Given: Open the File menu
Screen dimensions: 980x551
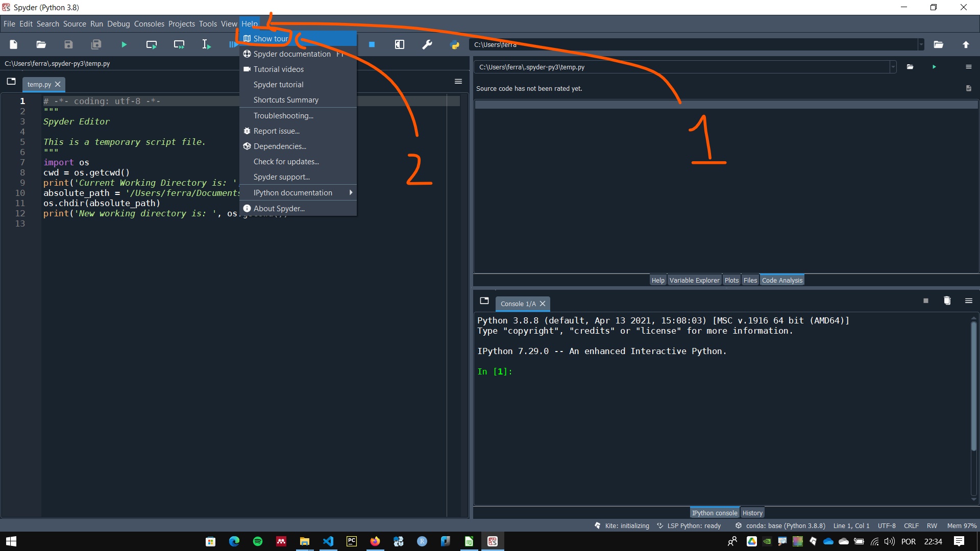Looking at the screenshot, I should point(9,24).
